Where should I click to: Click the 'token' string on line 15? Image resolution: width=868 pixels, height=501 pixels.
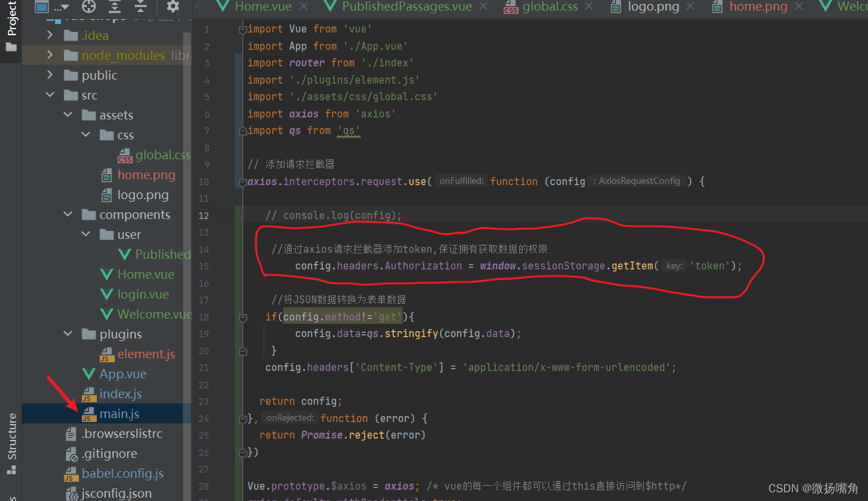tap(710, 265)
